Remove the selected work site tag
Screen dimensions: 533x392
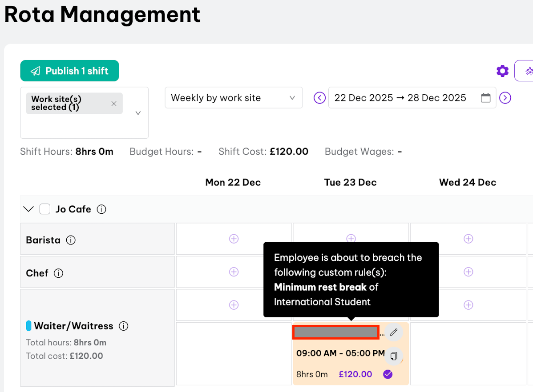pyautogui.click(x=114, y=104)
